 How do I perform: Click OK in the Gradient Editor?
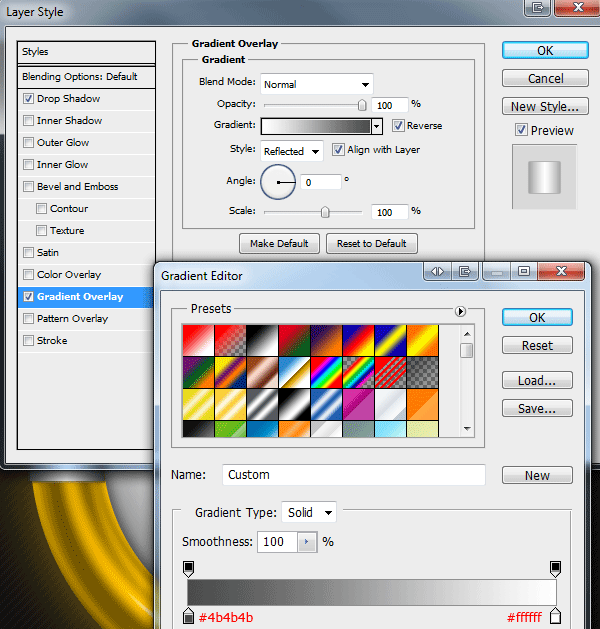click(537, 318)
